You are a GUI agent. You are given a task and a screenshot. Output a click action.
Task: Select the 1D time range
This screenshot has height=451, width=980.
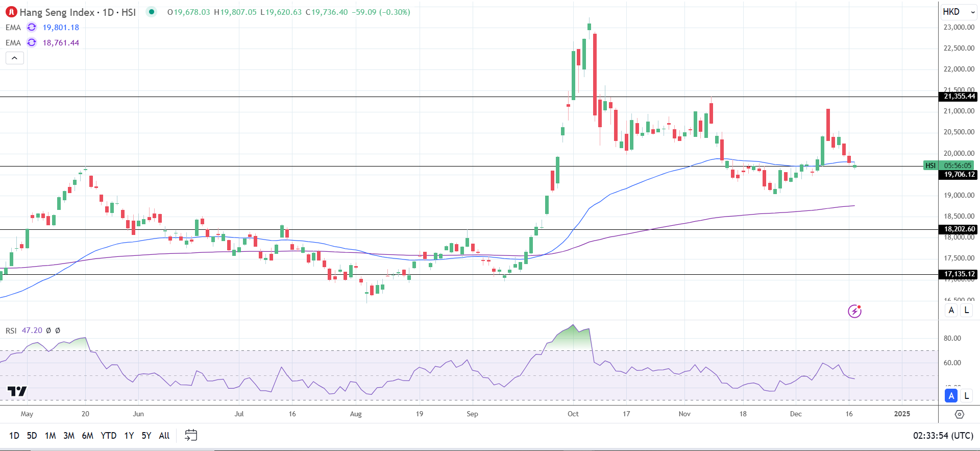tap(14, 436)
